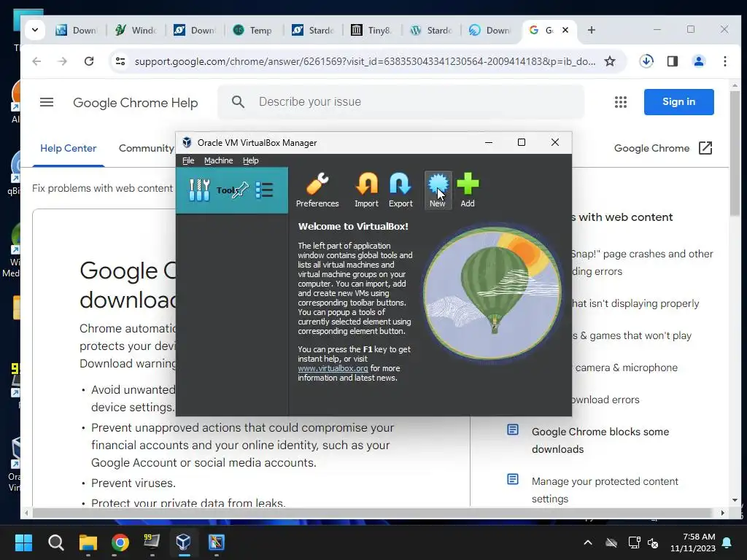Click the green Add machine icon

[x=468, y=190]
